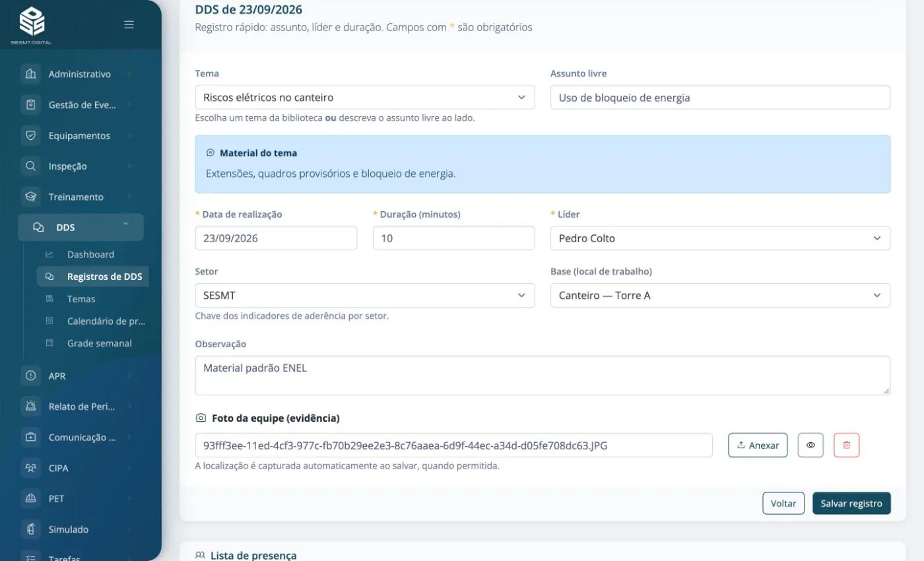This screenshot has height=561, width=924.
Task: Click the PET hard hat icon
Action: coord(30,498)
